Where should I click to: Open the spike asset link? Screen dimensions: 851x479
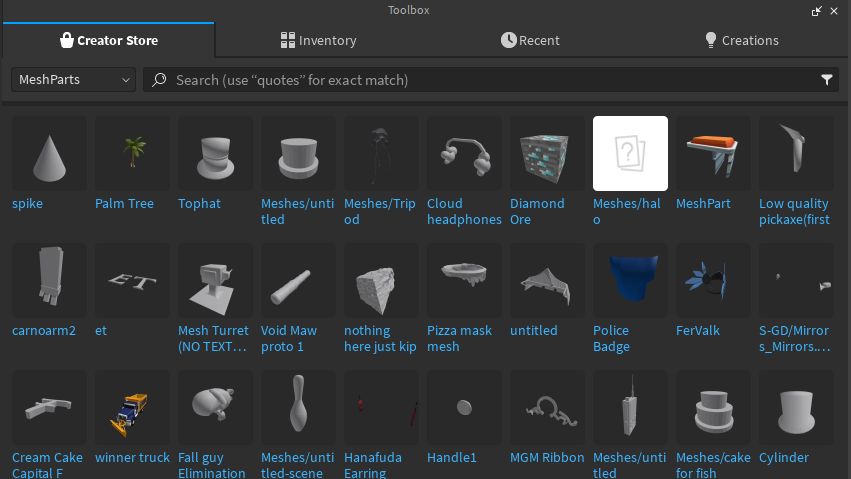click(27, 203)
